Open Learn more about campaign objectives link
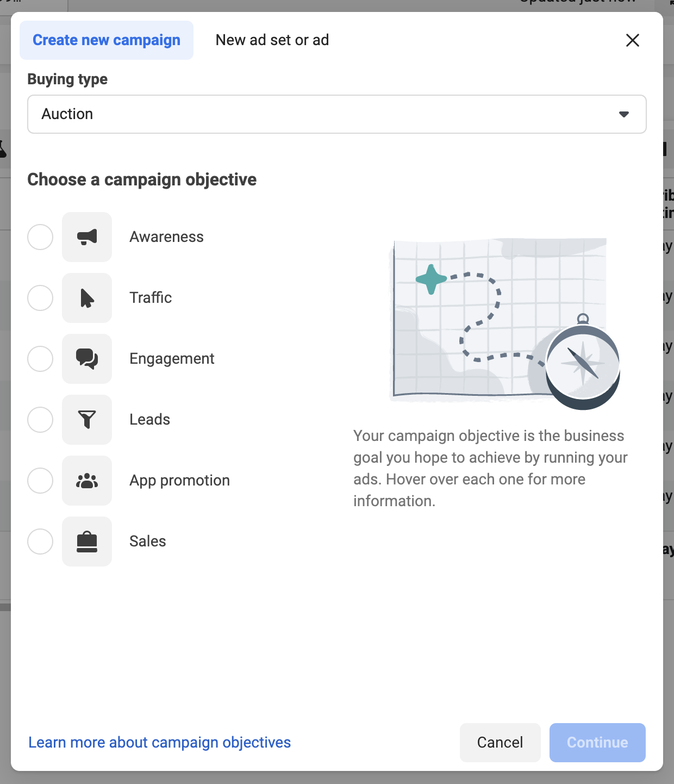This screenshot has width=674, height=784. point(160,743)
